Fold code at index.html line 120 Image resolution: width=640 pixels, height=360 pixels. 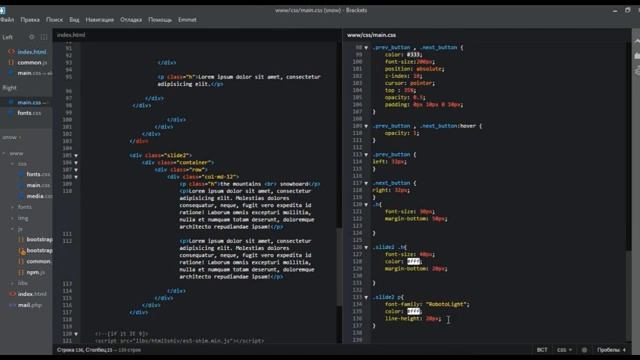coord(76,334)
